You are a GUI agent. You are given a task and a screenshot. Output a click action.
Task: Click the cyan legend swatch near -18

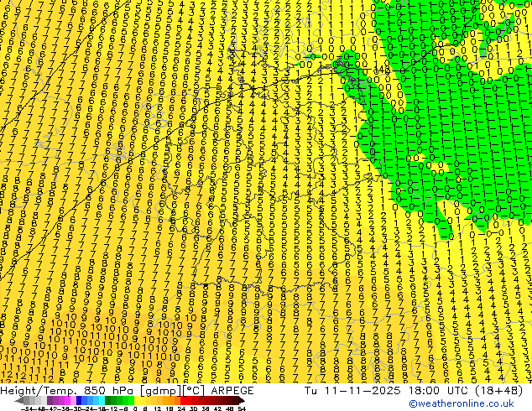point(102,400)
